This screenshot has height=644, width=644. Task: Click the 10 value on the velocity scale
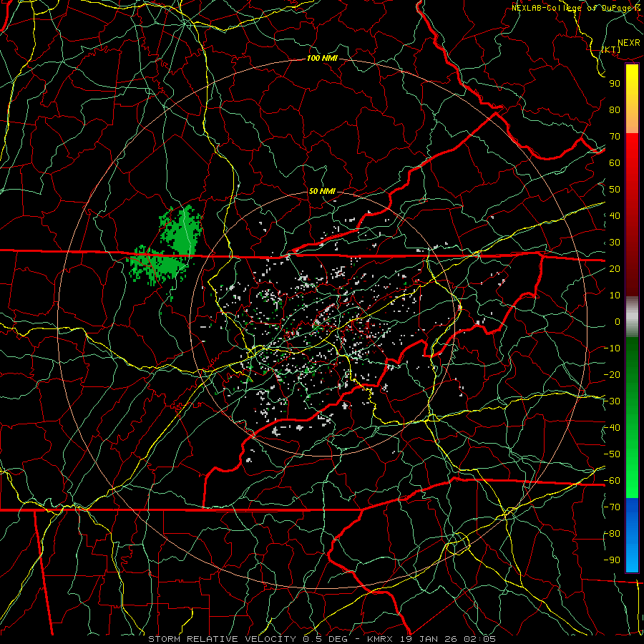tap(615, 296)
